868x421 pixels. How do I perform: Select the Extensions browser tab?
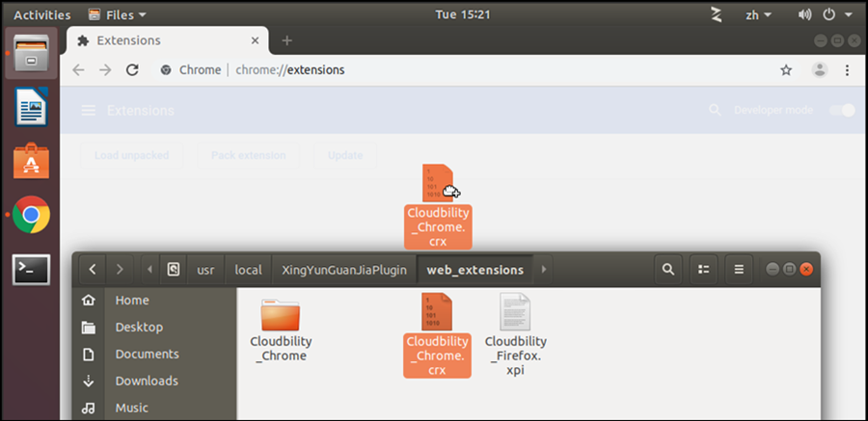pyautogui.click(x=164, y=40)
